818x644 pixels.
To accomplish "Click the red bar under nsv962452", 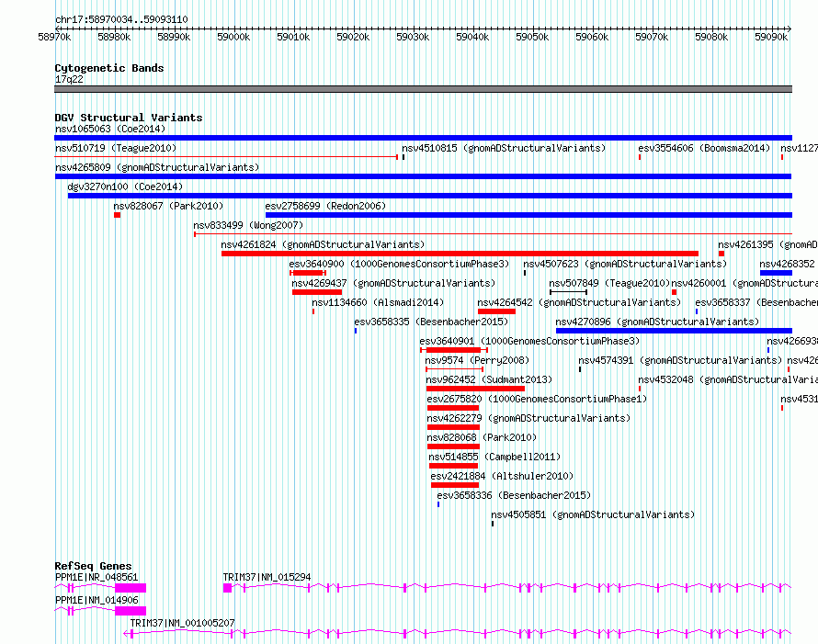I will point(475,389).
